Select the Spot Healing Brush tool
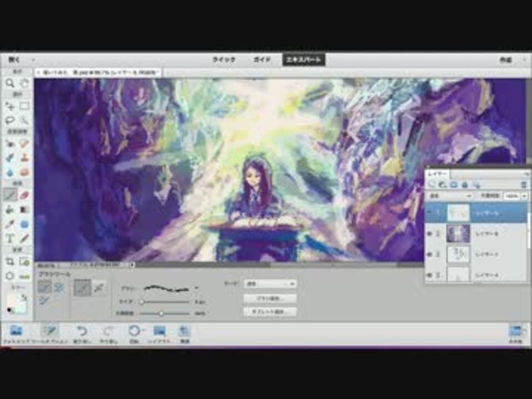This screenshot has height=399, width=532. coord(24,144)
